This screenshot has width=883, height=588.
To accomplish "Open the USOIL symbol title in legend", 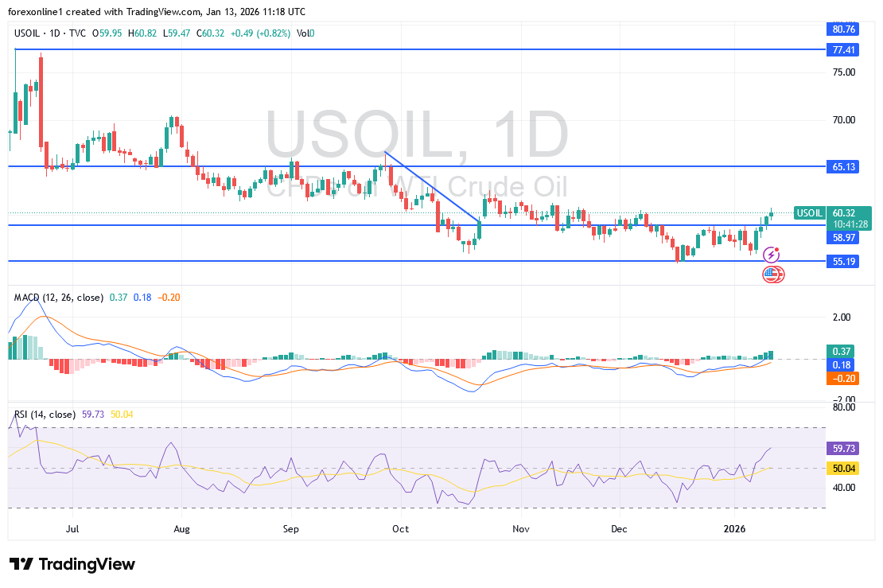I will click(x=29, y=33).
